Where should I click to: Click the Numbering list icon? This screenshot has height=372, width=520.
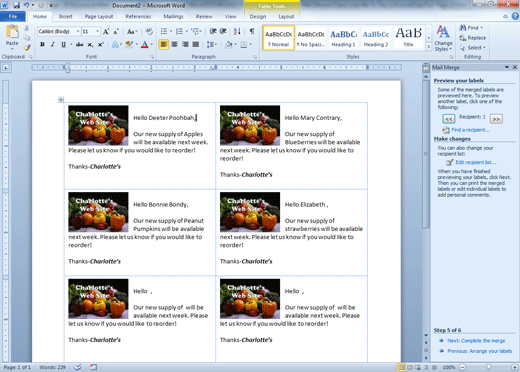179,31
